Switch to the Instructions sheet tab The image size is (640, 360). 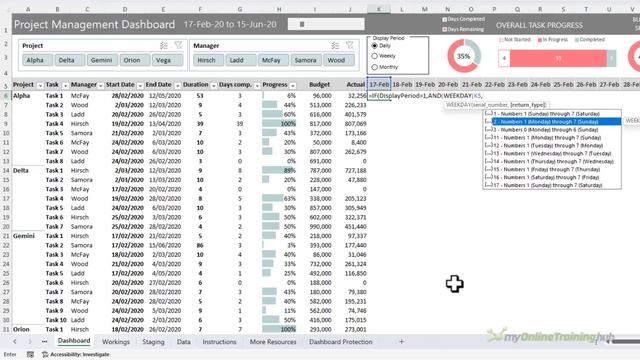(x=220, y=342)
